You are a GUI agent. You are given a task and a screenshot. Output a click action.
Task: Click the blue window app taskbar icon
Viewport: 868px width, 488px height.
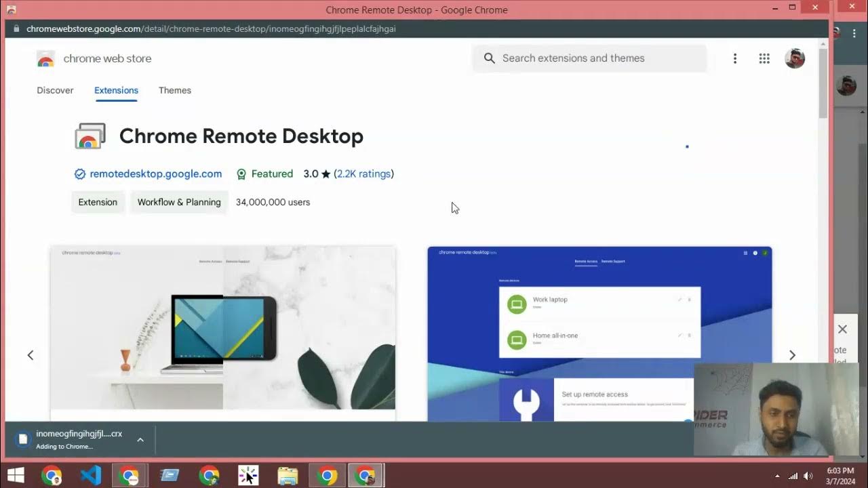[x=170, y=476]
